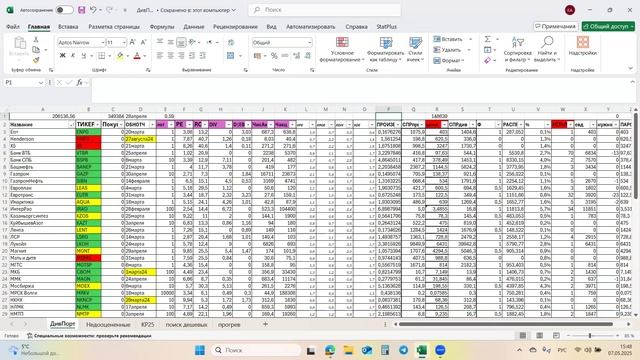Switch to the Формулы ribbon tab
640x360 pixels.
click(x=162, y=27)
